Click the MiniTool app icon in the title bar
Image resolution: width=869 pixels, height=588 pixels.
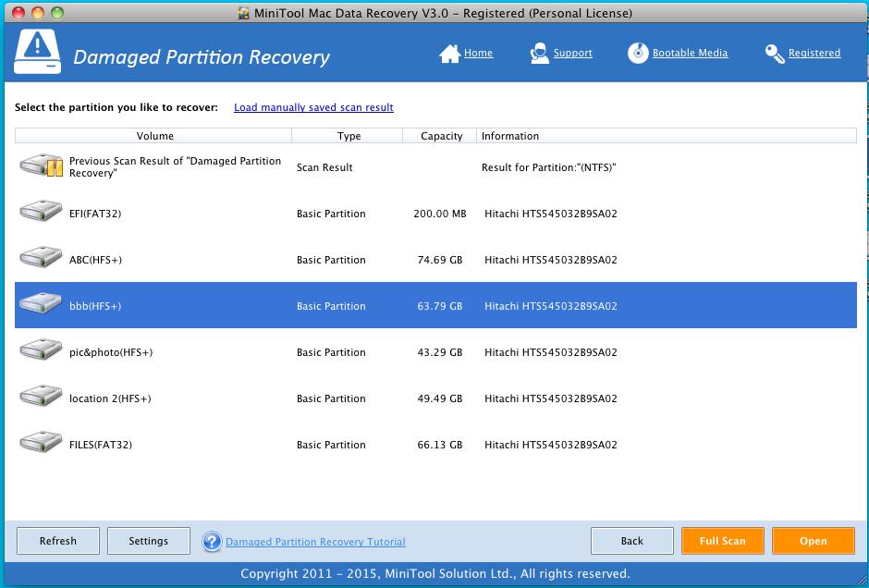point(243,13)
